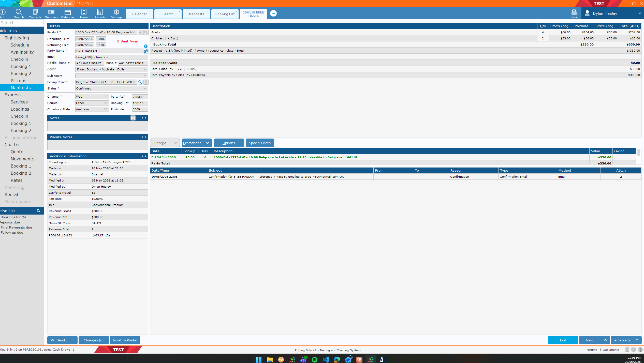Expand the Pickup Point dropdown
This screenshot has width=644, height=363.
(x=134, y=82)
